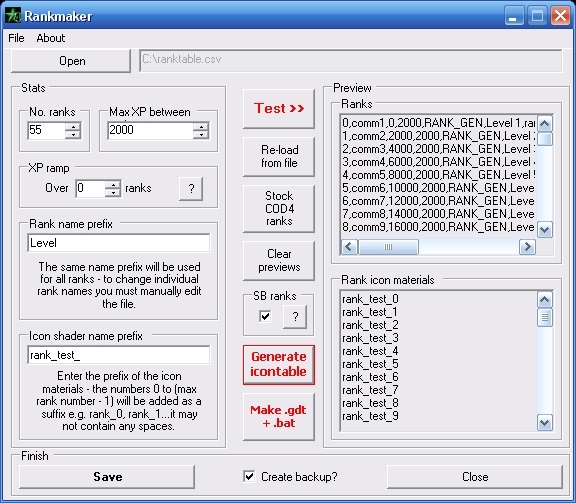Increase the Max XP between value

tap(201, 127)
